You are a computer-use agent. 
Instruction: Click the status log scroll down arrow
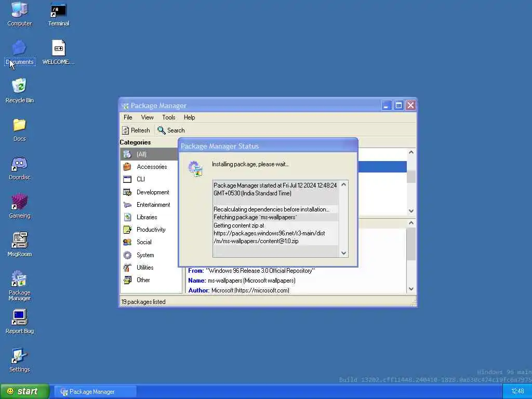344,253
